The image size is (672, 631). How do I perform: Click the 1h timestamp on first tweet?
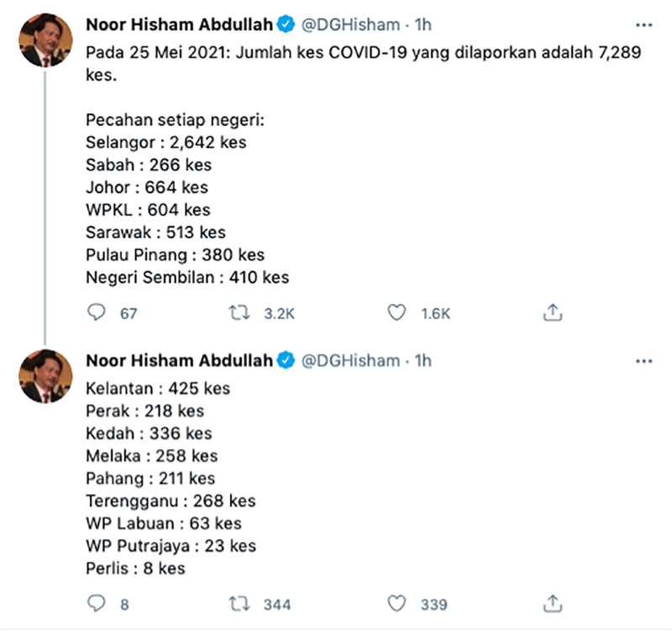point(423,24)
